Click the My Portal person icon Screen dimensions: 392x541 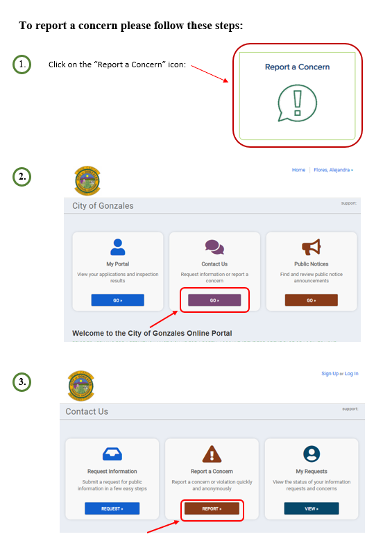click(118, 247)
